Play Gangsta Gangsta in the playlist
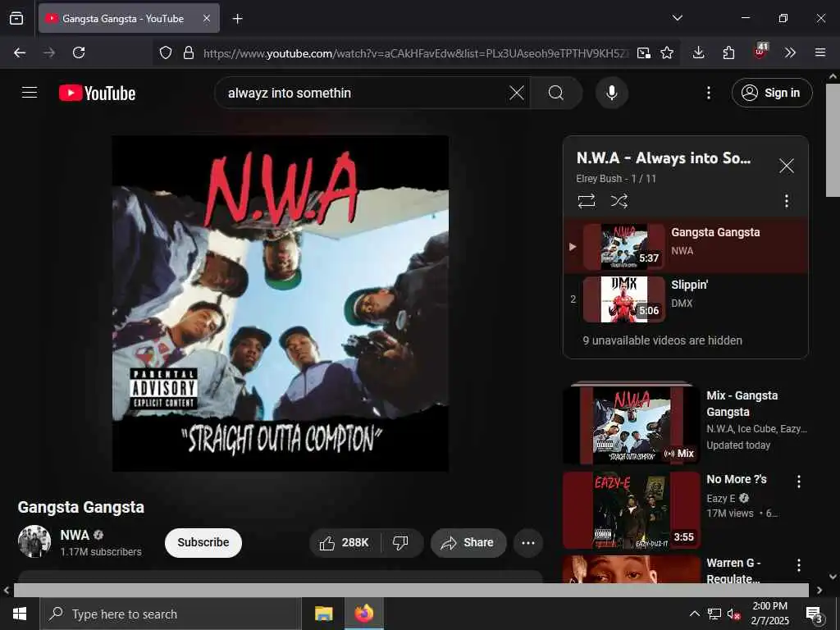The width and height of the screenshot is (840, 630). pyautogui.click(x=686, y=246)
